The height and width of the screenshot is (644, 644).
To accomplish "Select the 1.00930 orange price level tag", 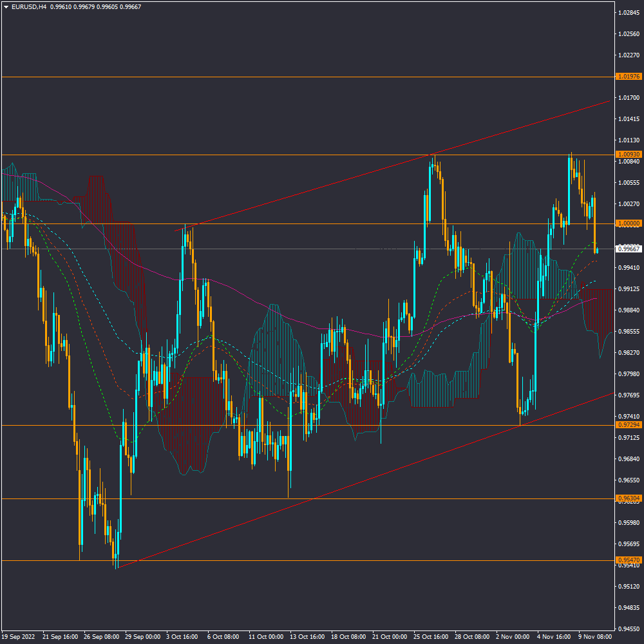I will [629, 155].
